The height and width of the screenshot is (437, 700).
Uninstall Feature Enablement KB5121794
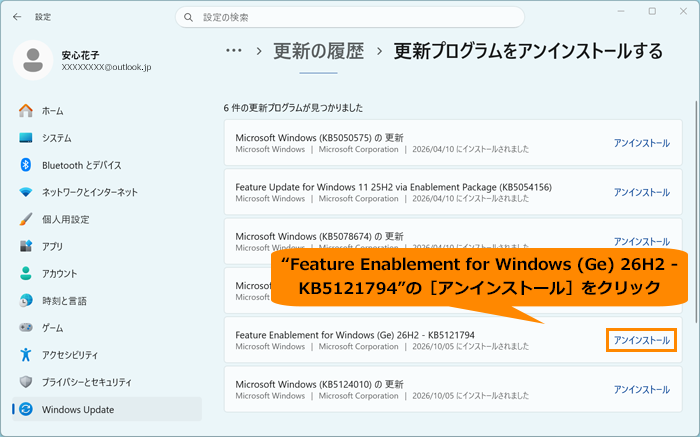(x=642, y=340)
